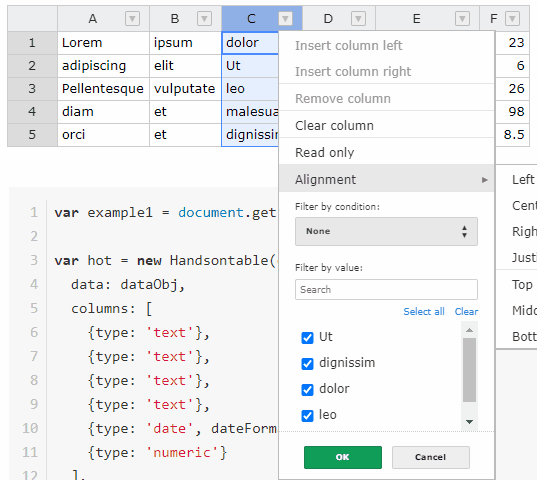Select numeric cell with value 6
The width and height of the screenshot is (537, 480).
tap(512, 66)
